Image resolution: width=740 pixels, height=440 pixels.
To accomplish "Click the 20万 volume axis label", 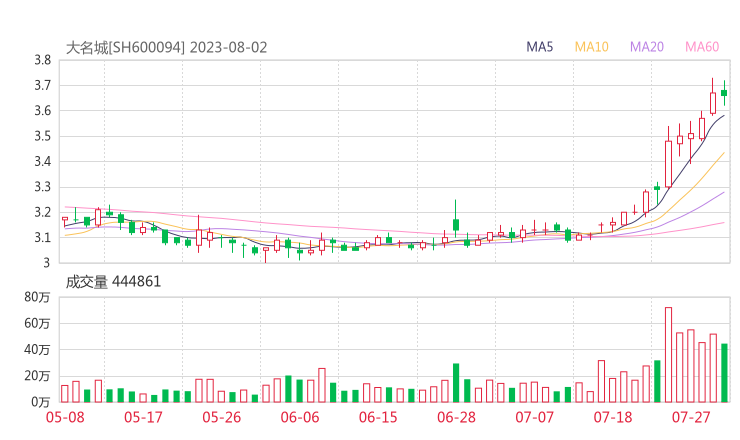I will pos(39,375).
